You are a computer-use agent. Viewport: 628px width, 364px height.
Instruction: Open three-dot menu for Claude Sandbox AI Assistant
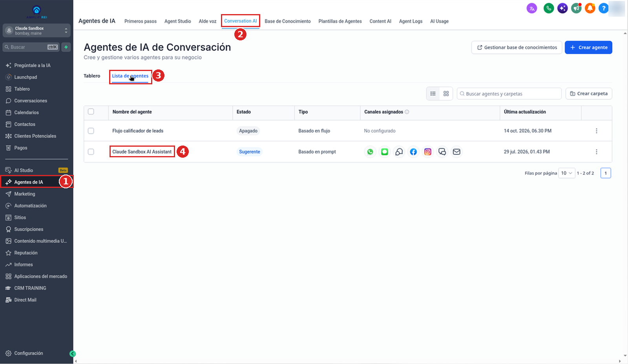click(x=596, y=152)
